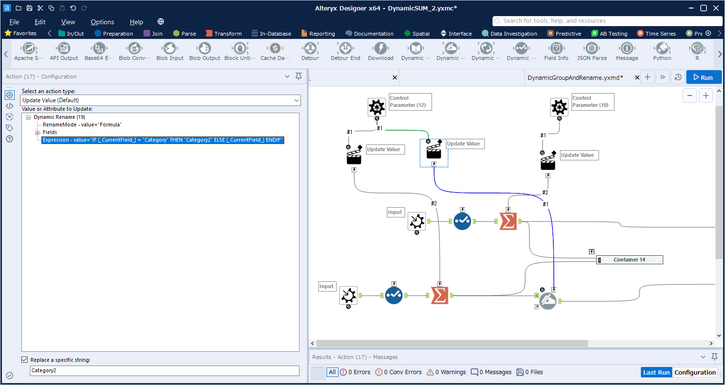725x385 pixels.
Task: Select the Python tool
Action: tap(662, 51)
